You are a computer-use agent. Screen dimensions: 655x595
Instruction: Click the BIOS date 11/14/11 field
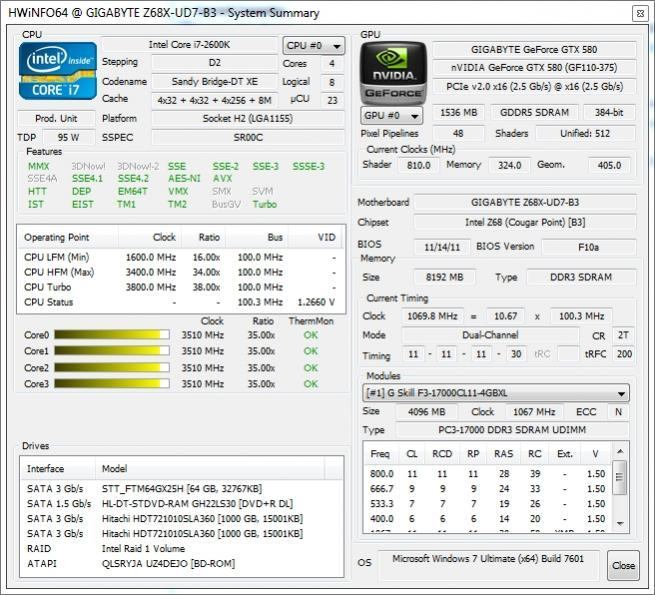(x=442, y=247)
